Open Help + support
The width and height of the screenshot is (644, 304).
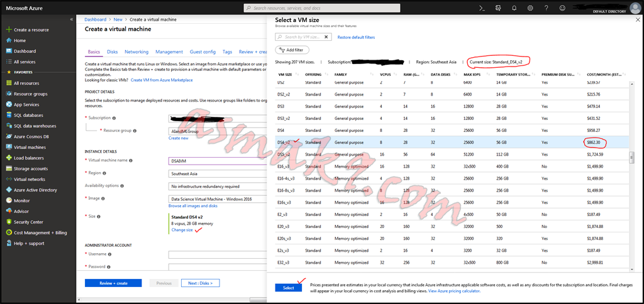pos(29,243)
